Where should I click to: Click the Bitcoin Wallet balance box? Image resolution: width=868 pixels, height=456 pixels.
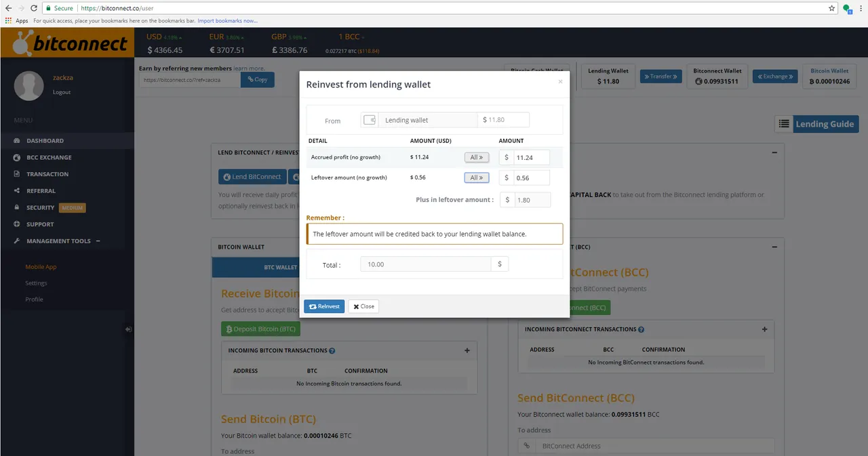coord(829,77)
